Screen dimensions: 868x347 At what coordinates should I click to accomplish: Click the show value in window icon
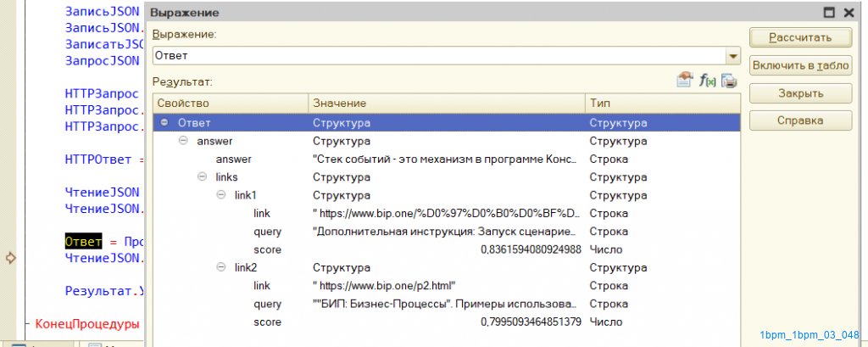684,81
